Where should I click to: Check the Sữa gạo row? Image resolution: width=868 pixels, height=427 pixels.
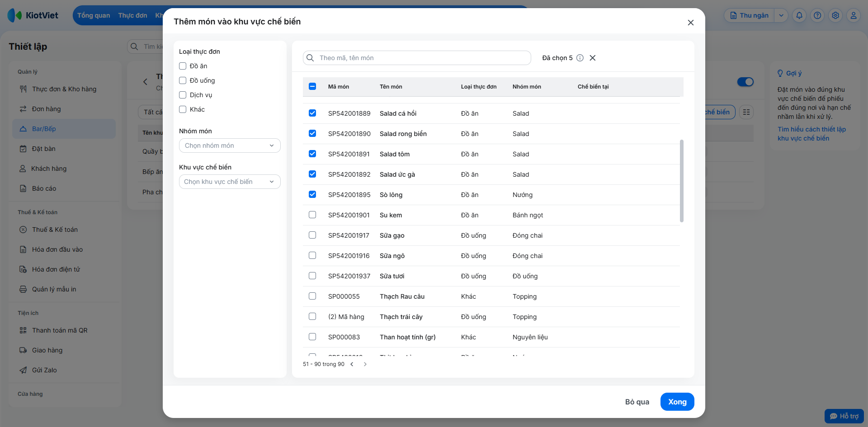312,235
